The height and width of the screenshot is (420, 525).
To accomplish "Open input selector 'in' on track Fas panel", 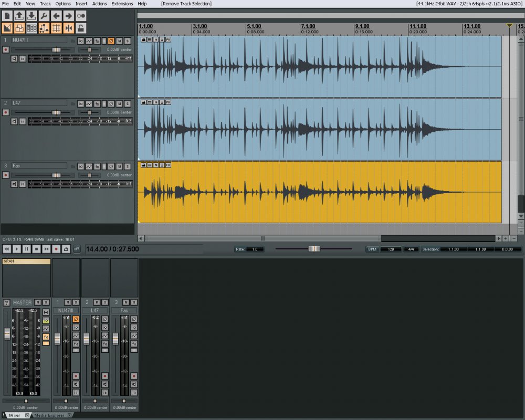I will (23, 184).
